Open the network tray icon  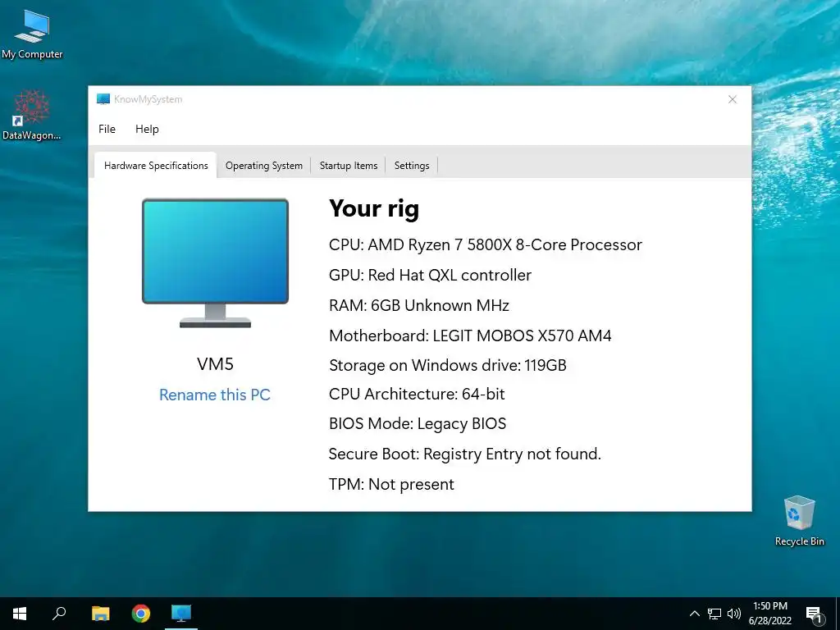714,614
